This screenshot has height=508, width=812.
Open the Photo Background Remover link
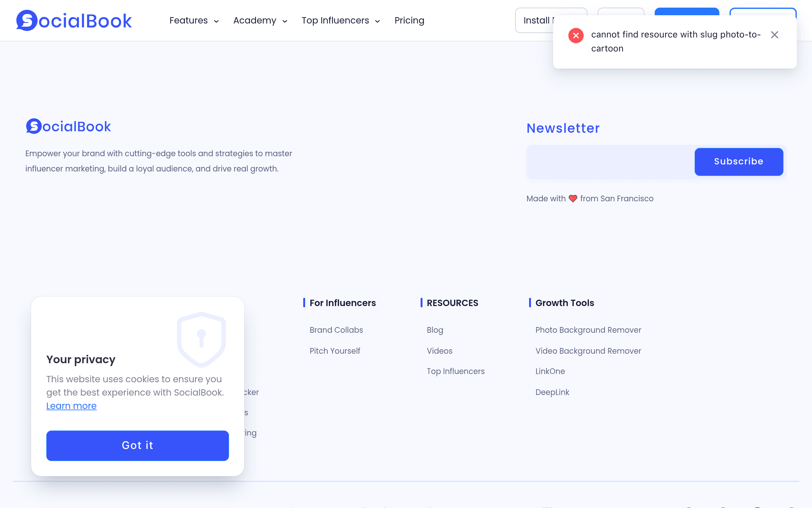(588, 330)
